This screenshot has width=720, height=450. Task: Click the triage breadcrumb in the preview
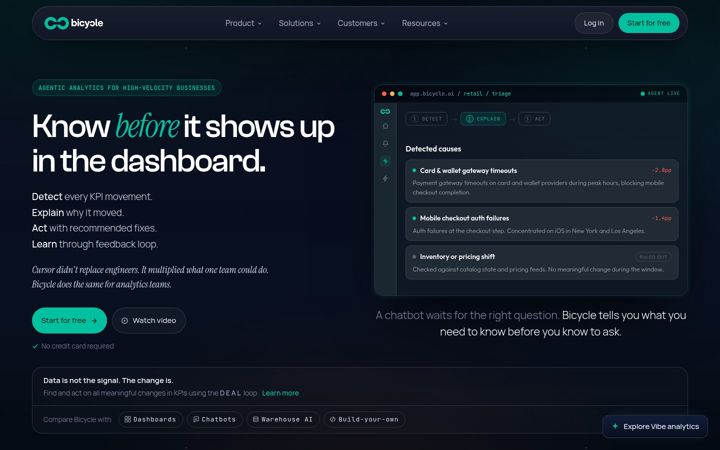click(x=501, y=94)
